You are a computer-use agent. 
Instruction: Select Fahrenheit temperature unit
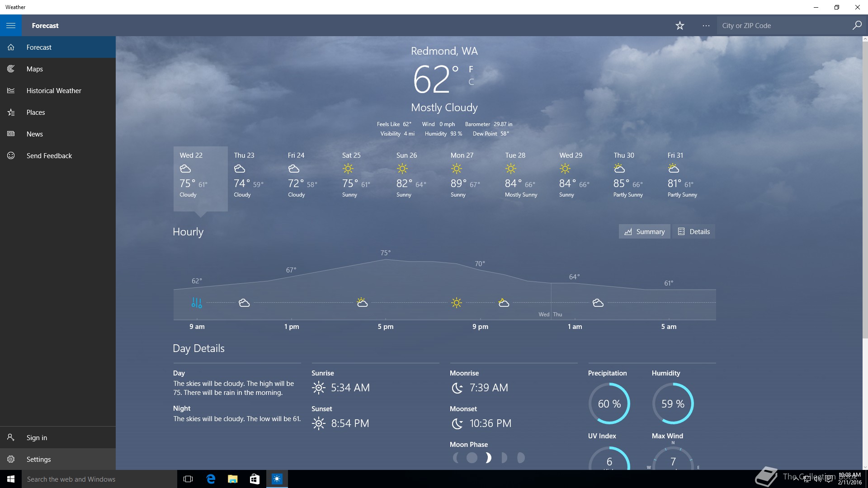pyautogui.click(x=471, y=69)
